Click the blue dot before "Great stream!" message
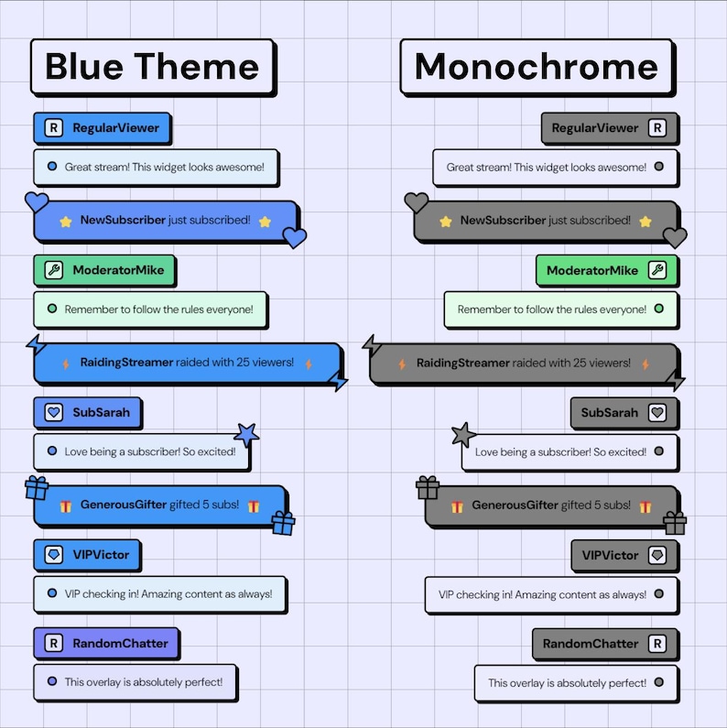This screenshot has height=728, width=727. pyautogui.click(x=52, y=167)
